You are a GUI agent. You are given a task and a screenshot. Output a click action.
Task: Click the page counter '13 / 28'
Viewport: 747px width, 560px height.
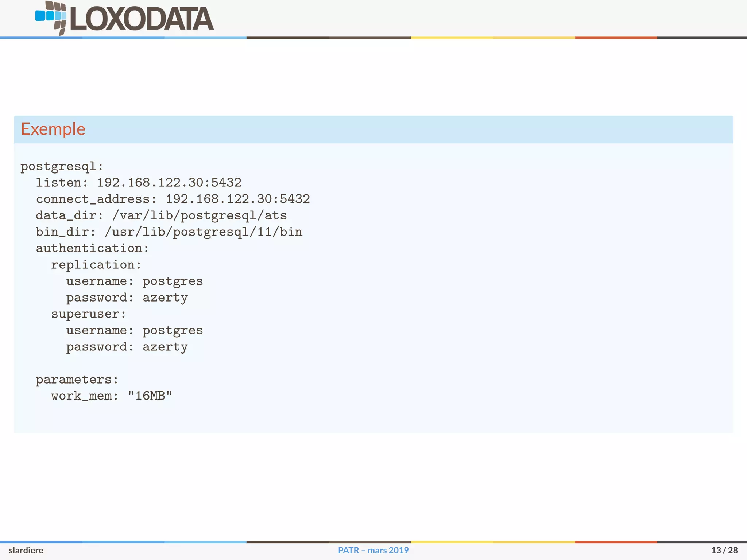[724, 551]
